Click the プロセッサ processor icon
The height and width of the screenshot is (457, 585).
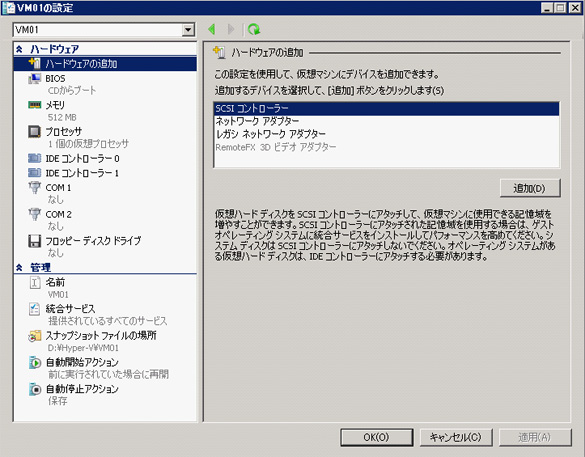point(34,131)
